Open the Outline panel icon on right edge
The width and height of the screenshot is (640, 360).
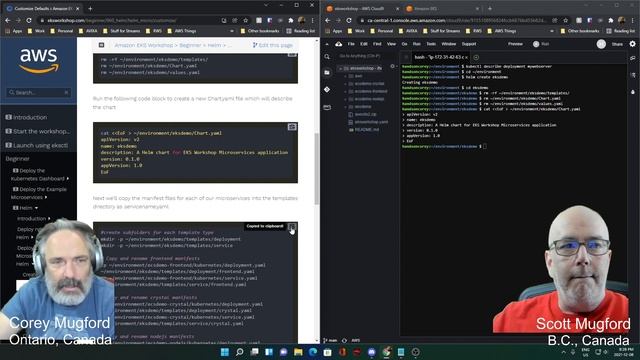633,75
